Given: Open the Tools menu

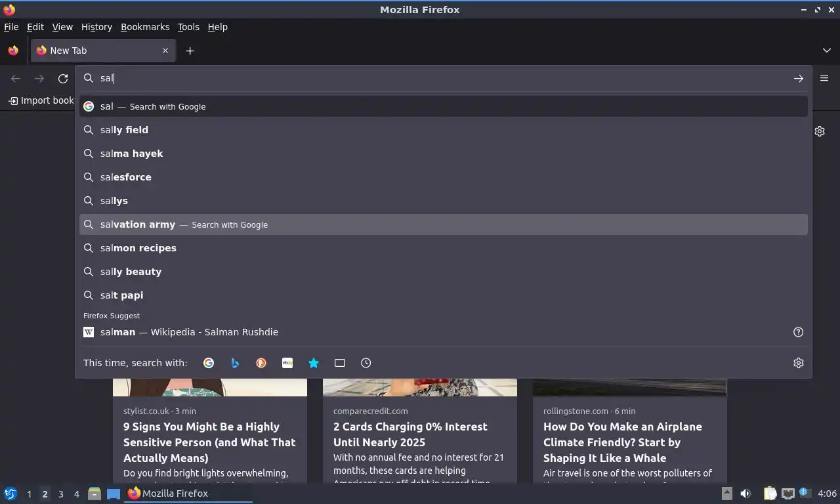Looking at the screenshot, I should (x=188, y=27).
